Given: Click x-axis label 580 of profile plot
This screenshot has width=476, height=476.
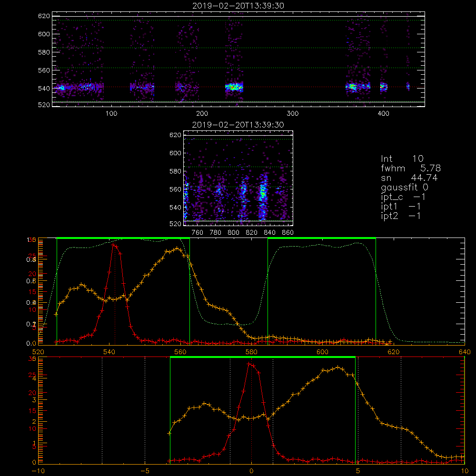Looking at the screenshot, I should click(251, 352).
